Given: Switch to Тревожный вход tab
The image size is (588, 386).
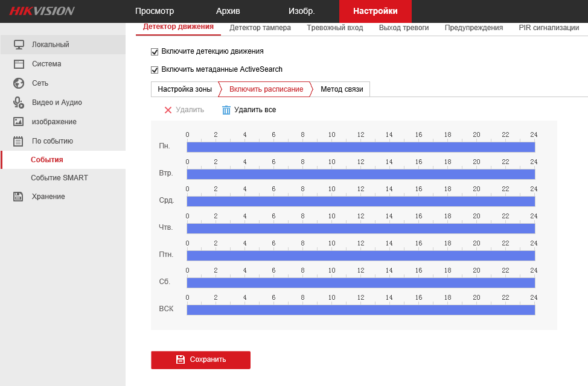Looking at the screenshot, I should [x=335, y=28].
